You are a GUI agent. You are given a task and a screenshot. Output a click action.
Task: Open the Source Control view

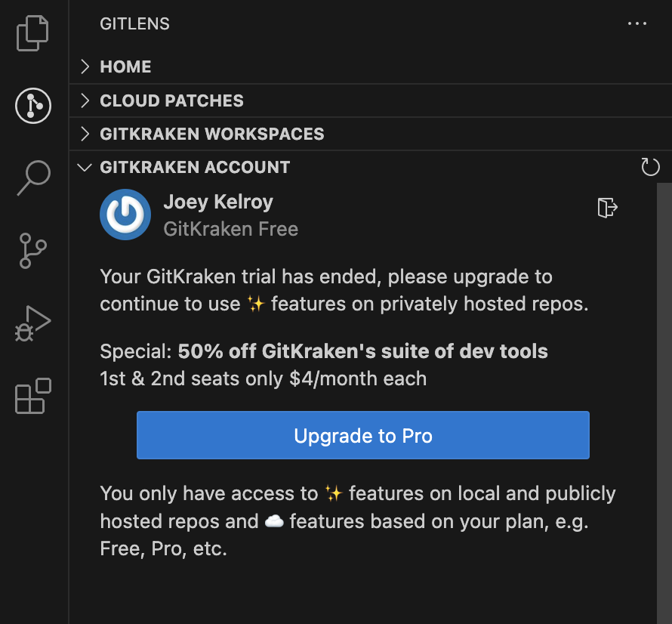[32, 251]
